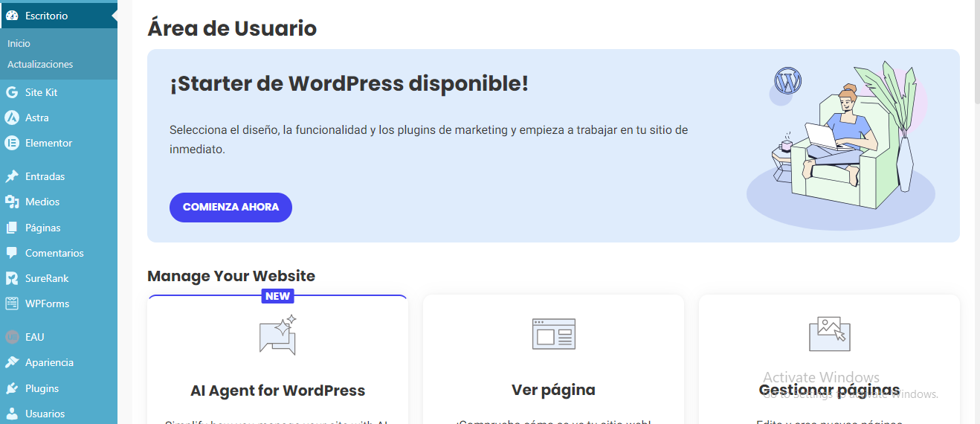The width and height of the screenshot is (980, 424).
Task: Open the SureRank menu item
Action: point(59,278)
